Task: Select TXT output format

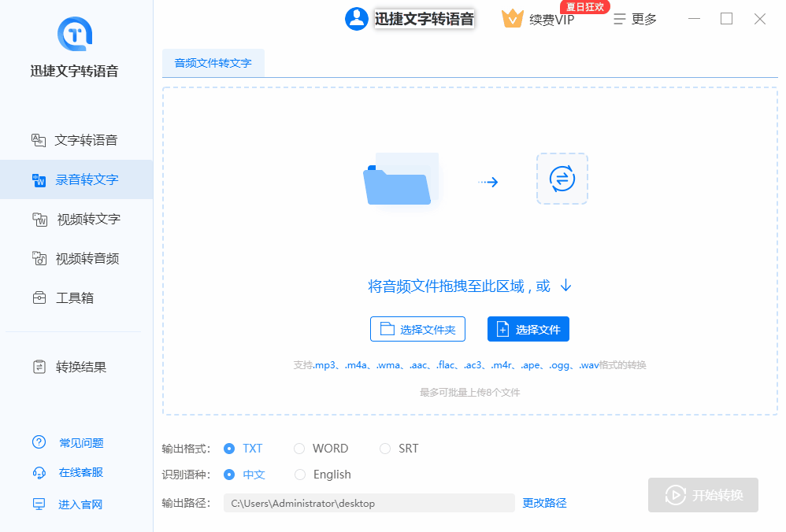Action: pyautogui.click(x=243, y=449)
